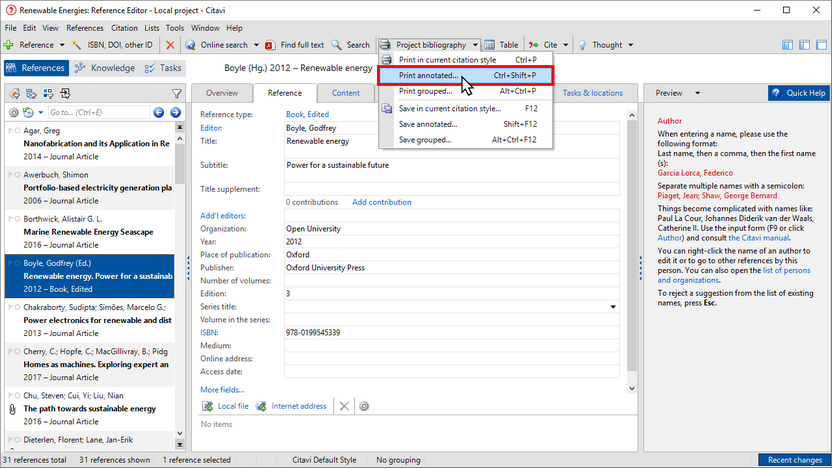This screenshot has width=832, height=468.
Task: Add an Internet address link
Action: (291, 406)
